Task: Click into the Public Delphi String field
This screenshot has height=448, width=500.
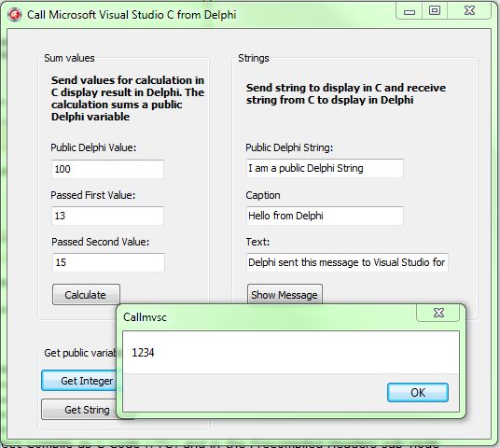Action: 325,168
